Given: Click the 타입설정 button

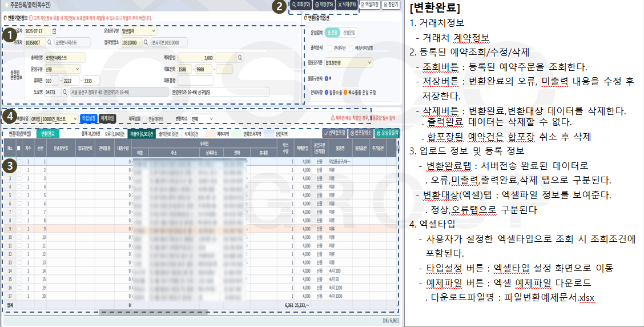Looking at the screenshot, I should click(88, 118).
